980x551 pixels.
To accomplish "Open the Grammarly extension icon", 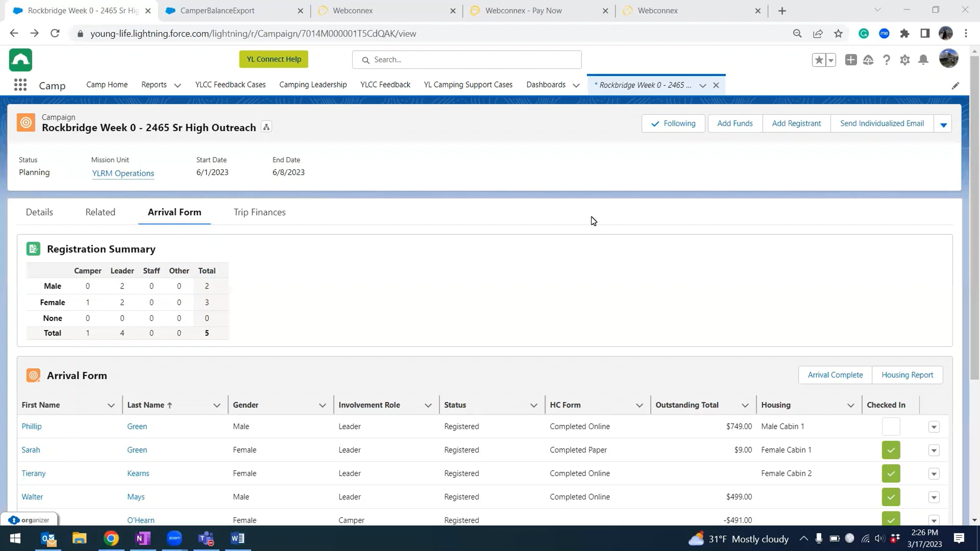I will 864,33.
